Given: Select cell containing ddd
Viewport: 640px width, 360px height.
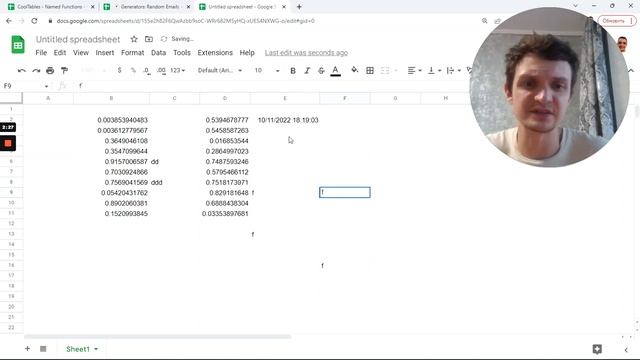Looking at the screenshot, I should point(174,182).
